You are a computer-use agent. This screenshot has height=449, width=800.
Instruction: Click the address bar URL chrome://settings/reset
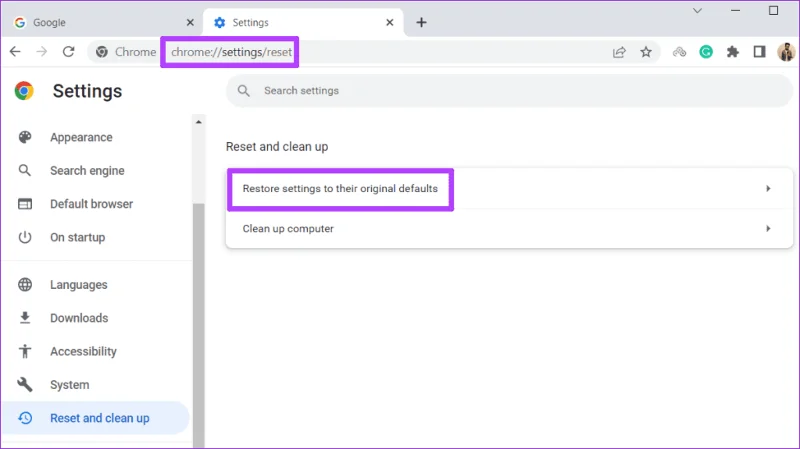pos(231,52)
